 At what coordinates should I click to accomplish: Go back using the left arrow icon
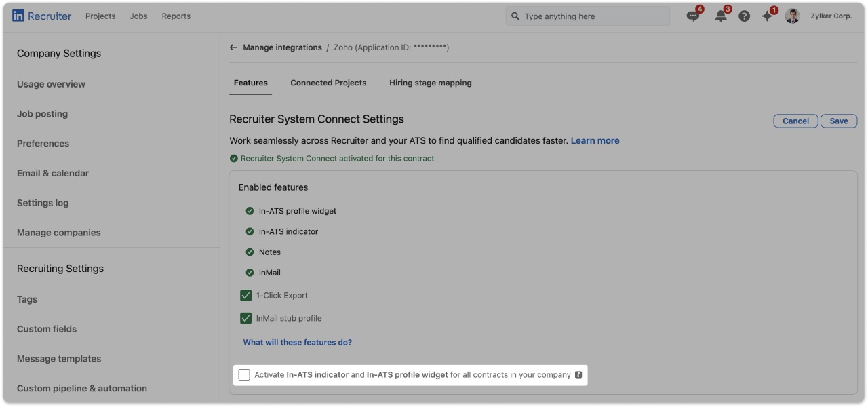tap(233, 47)
